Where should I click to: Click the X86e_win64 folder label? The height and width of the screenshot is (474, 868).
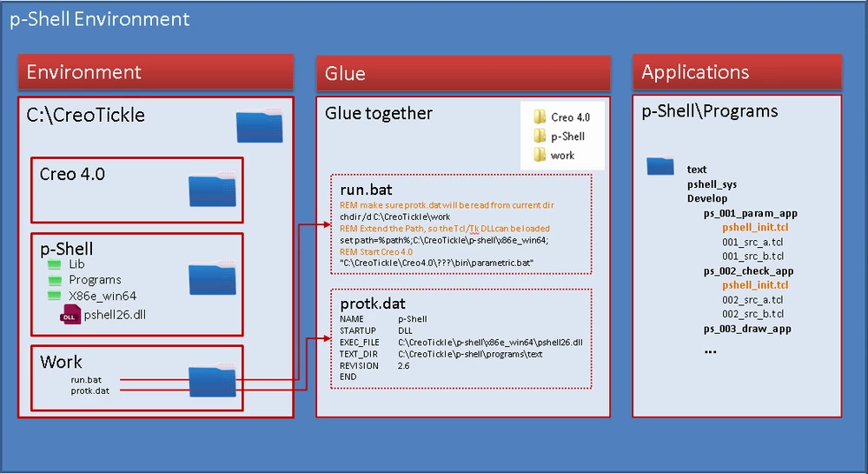103,296
